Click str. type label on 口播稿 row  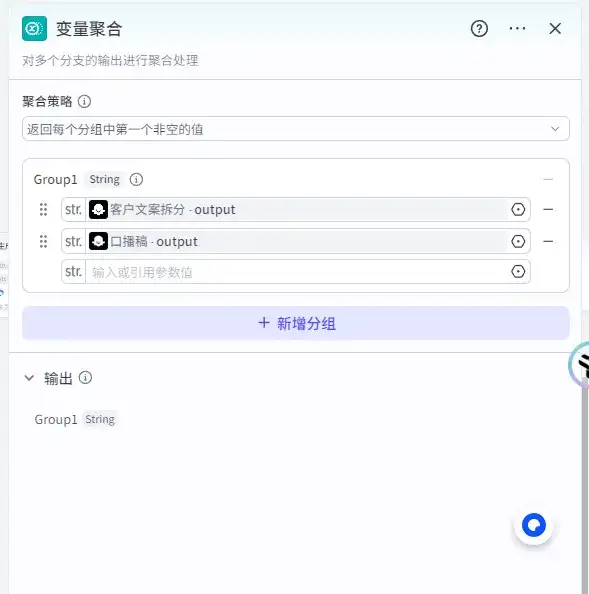(73, 241)
